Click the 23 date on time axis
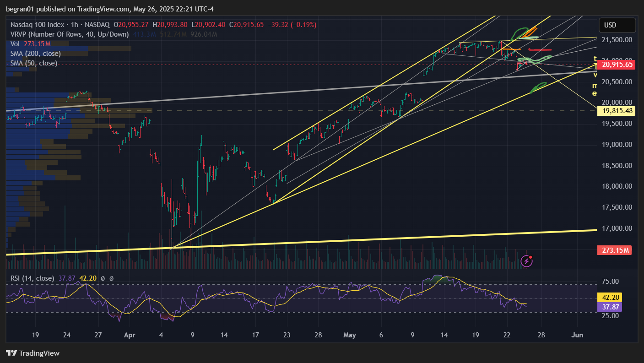The width and height of the screenshot is (644, 363). click(x=287, y=335)
